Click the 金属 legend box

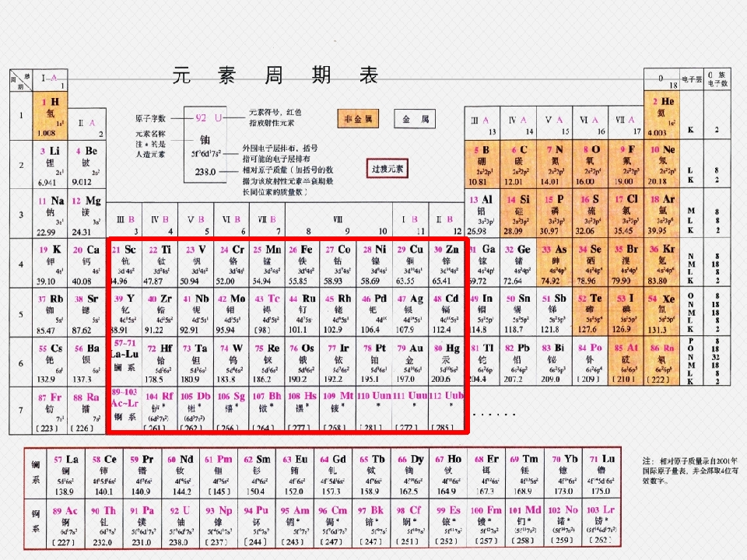pos(415,118)
